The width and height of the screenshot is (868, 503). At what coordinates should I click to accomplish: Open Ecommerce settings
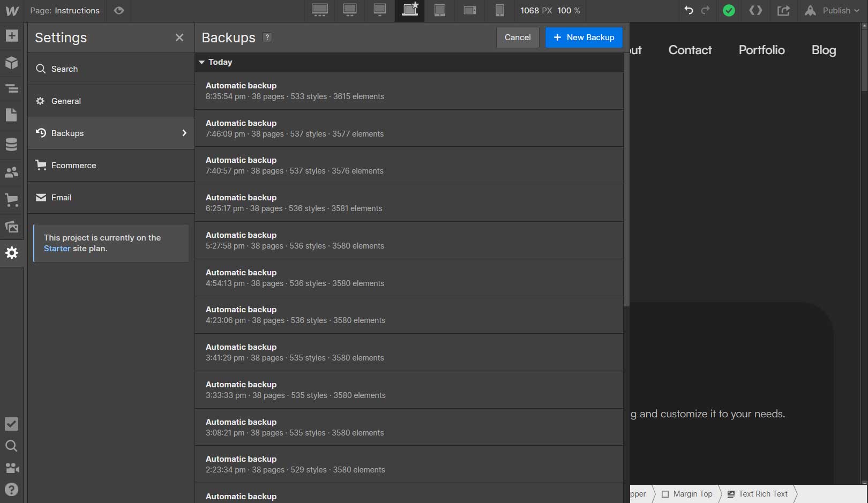[x=111, y=165]
